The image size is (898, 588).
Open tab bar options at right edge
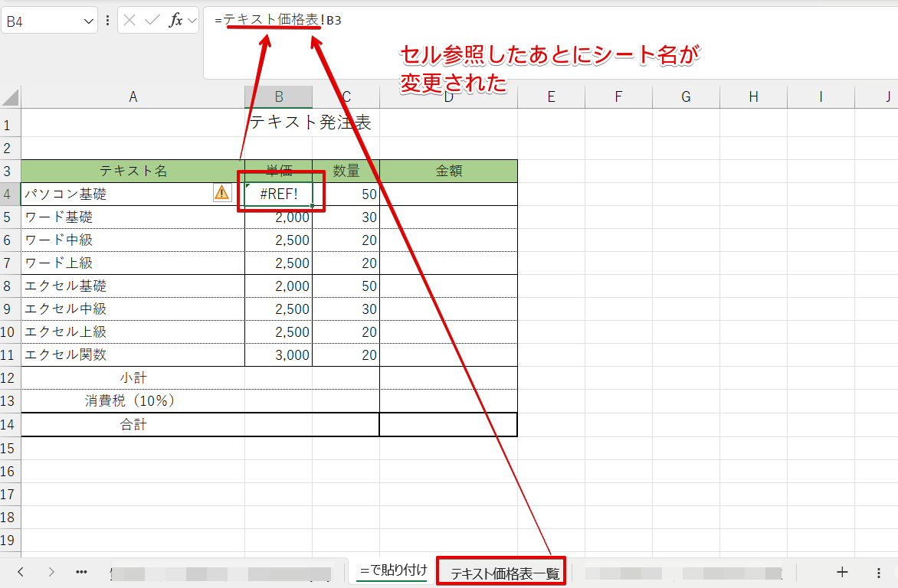point(879,571)
